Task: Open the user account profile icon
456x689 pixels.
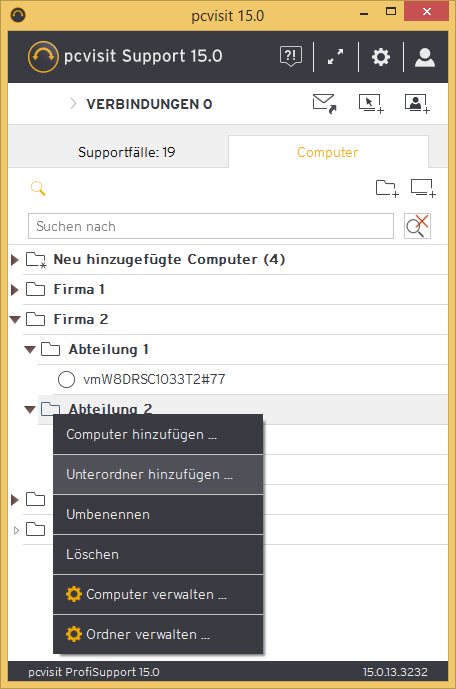Action: 425,57
